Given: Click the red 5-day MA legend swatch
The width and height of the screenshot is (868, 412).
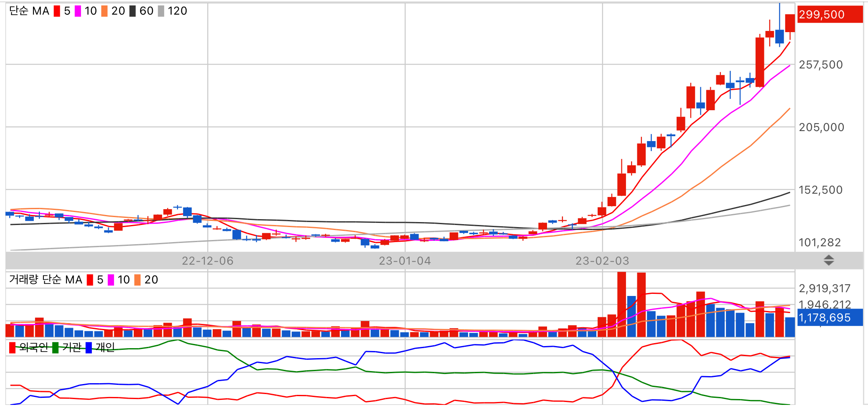Looking at the screenshot, I should point(57,11).
